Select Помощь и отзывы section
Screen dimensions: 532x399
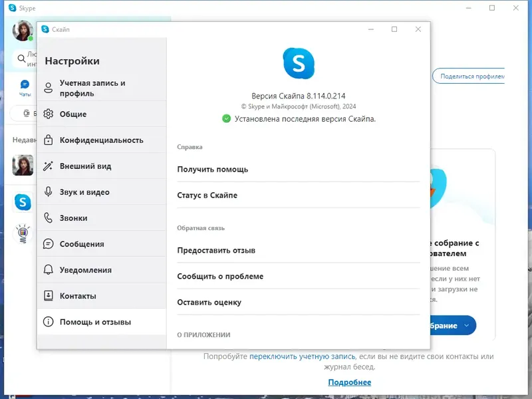tap(102, 322)
